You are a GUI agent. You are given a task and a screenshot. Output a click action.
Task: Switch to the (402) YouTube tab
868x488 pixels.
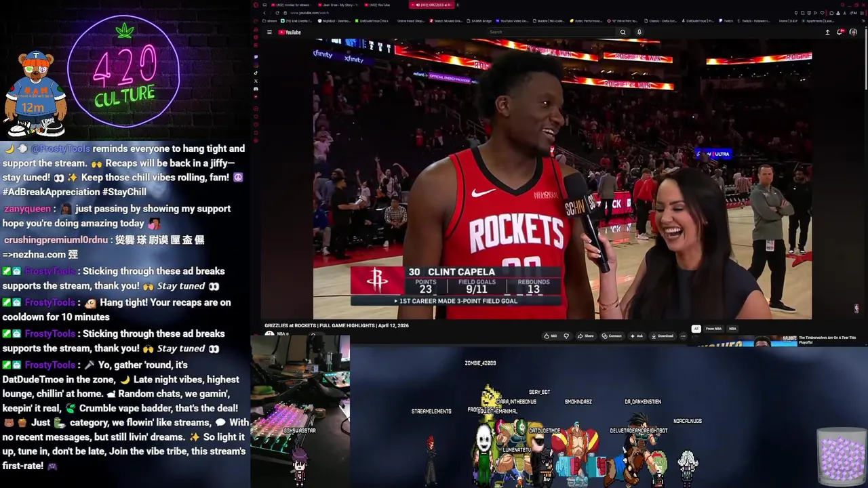(x=378, y=5)
